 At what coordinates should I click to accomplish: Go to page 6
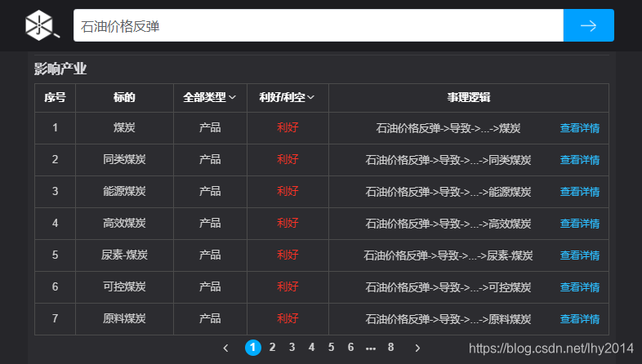(x=351, y=347)
